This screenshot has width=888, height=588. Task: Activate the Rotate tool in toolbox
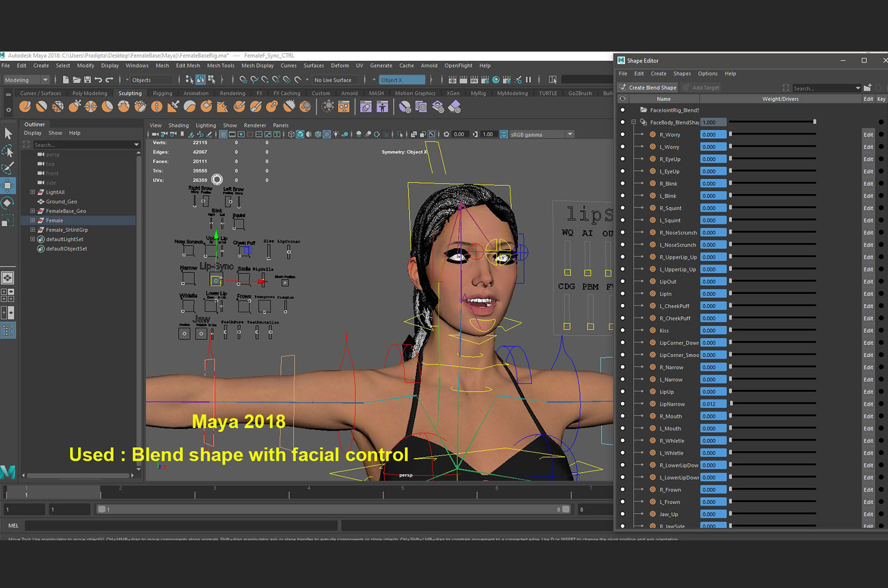pos(8,202)
